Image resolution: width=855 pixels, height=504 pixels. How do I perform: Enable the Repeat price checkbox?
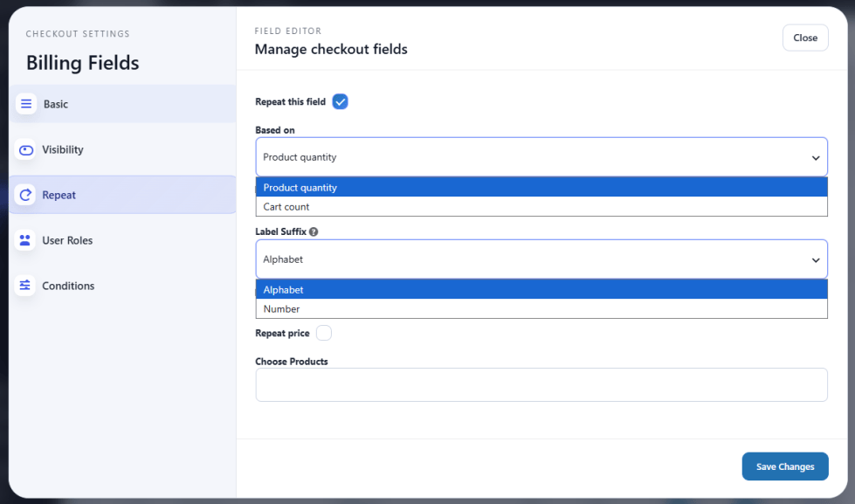click(324, 333)
